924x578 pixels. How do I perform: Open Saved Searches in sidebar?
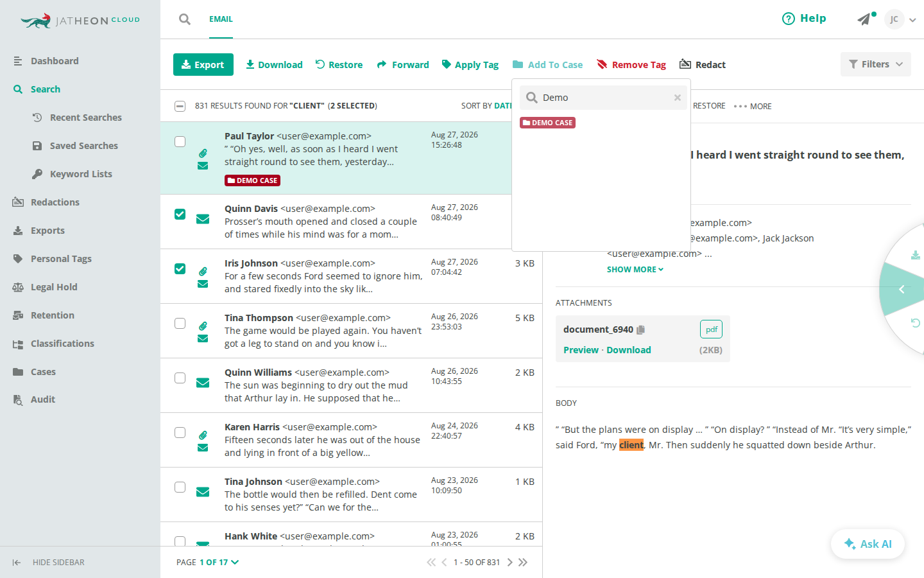(84, 146)
